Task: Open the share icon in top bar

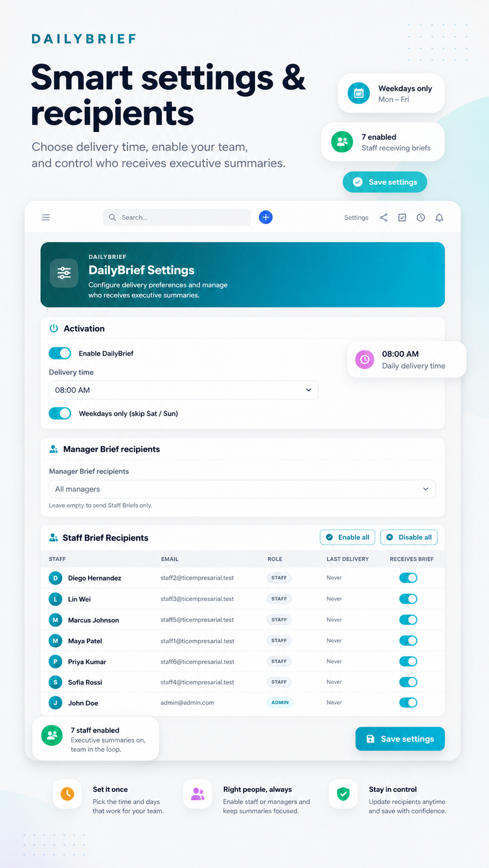Action: [384, 218]
